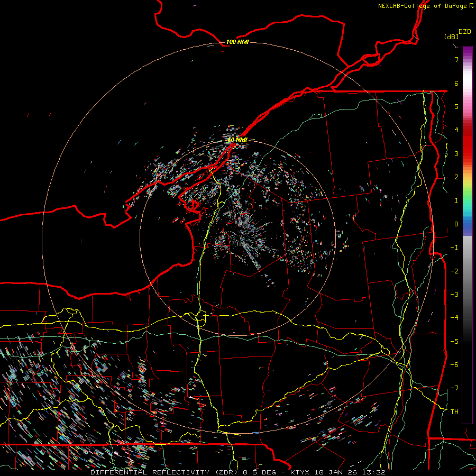Viewport: 476px width, 476px height.
Task: Click the TH threshold label on scale
Action: click(x=454, y=412)
